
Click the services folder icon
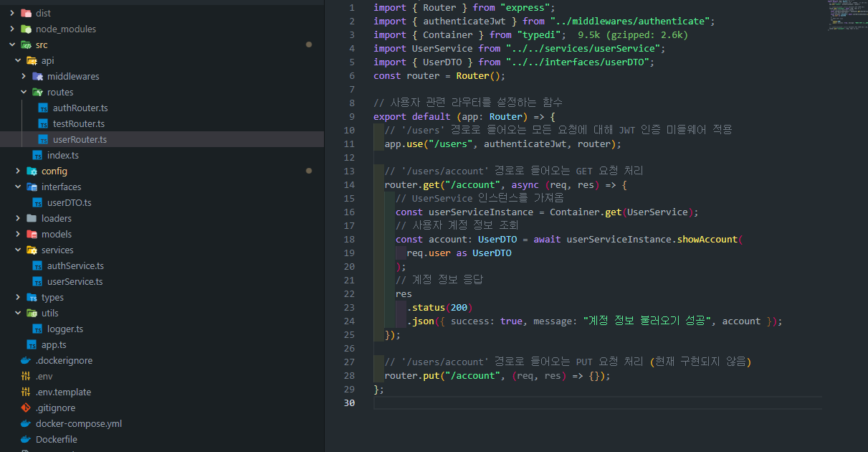tap(32, 250)
